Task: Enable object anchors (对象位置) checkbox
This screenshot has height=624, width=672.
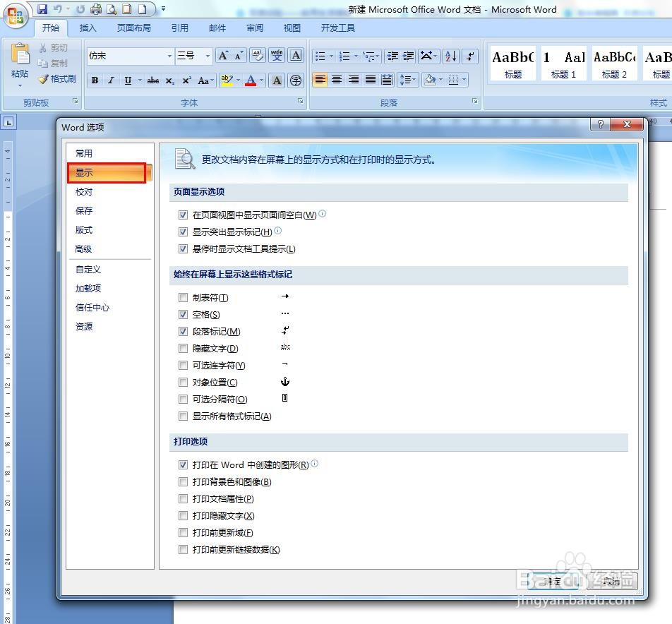Action: pos(183,383)
